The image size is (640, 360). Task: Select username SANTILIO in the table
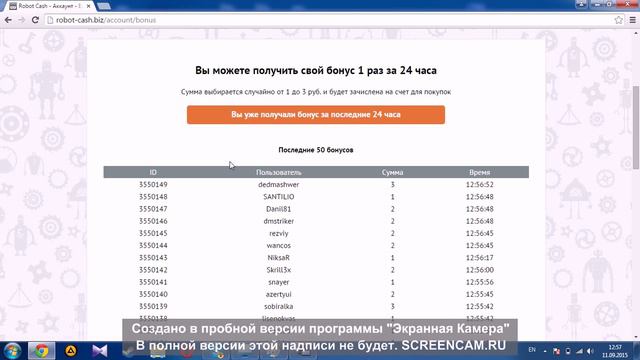click(x=279, y=197)
